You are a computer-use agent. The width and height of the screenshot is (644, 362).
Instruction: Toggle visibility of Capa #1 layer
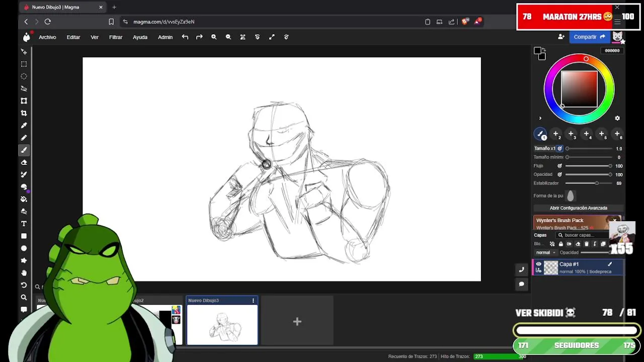pyautogui.click(x=539, y=264)
